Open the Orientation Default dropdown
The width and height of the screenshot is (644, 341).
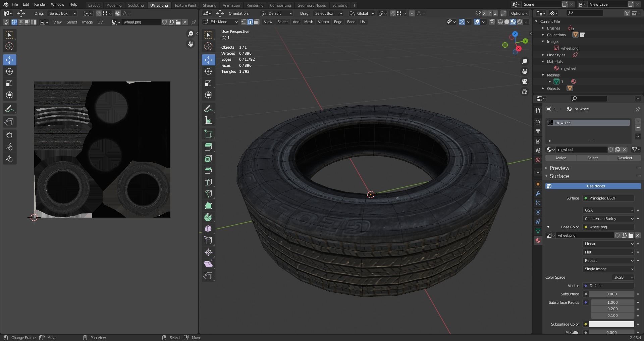(x=277, y=13)
